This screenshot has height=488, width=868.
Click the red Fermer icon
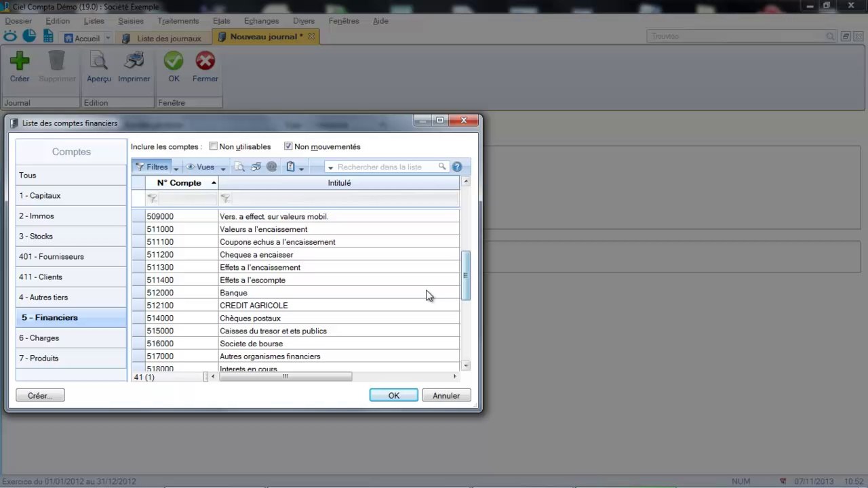205,61
